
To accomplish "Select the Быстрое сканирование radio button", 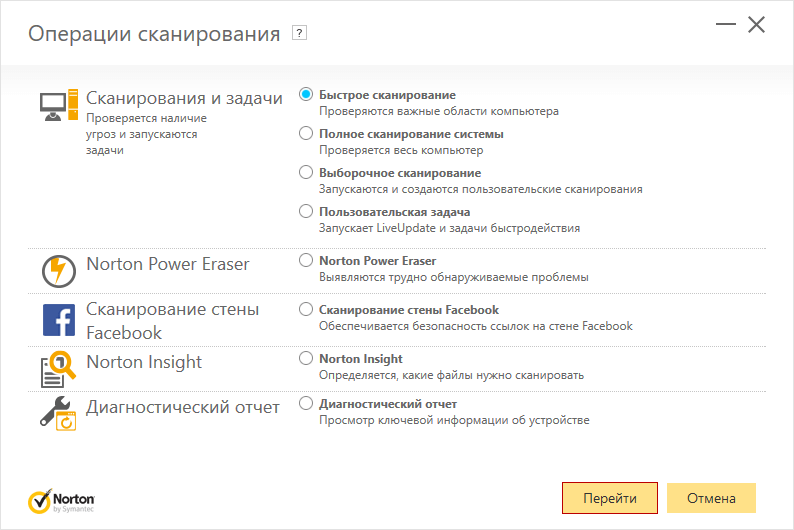I will click(306, 94).
